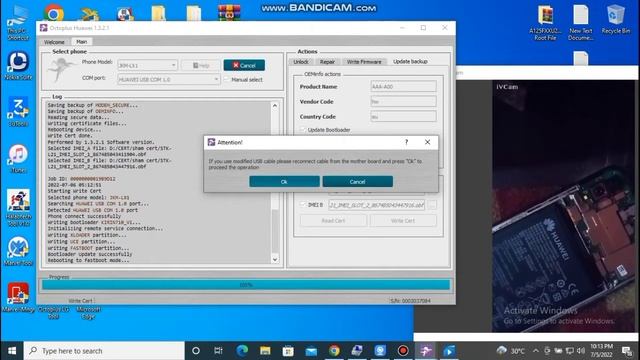The height and width of the screenshot is (360, 640).
Task: Open the This PC shortcut desktop icon
Action: 18,23
